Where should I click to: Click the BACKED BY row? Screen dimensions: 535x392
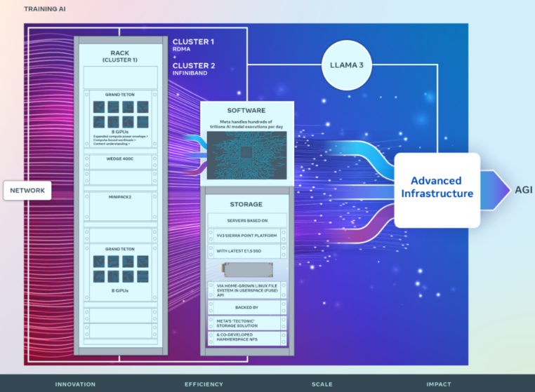247,307
